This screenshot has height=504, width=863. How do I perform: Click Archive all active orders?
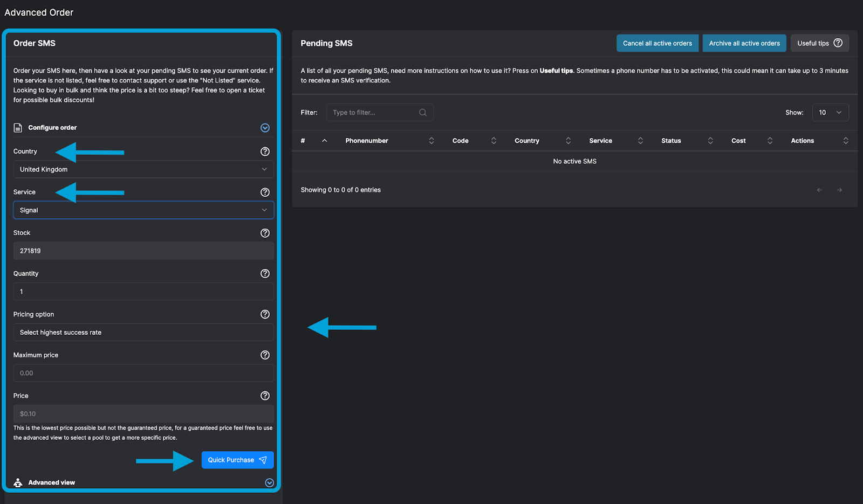pos(744,43)
